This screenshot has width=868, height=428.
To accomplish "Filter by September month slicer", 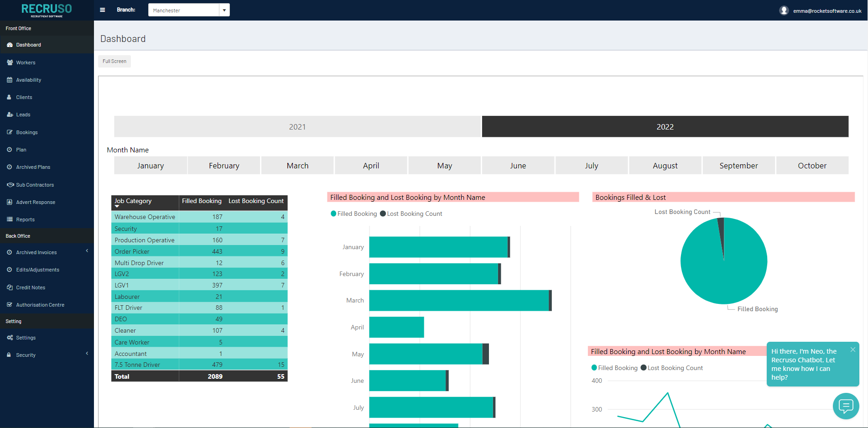I will (738, 165).
